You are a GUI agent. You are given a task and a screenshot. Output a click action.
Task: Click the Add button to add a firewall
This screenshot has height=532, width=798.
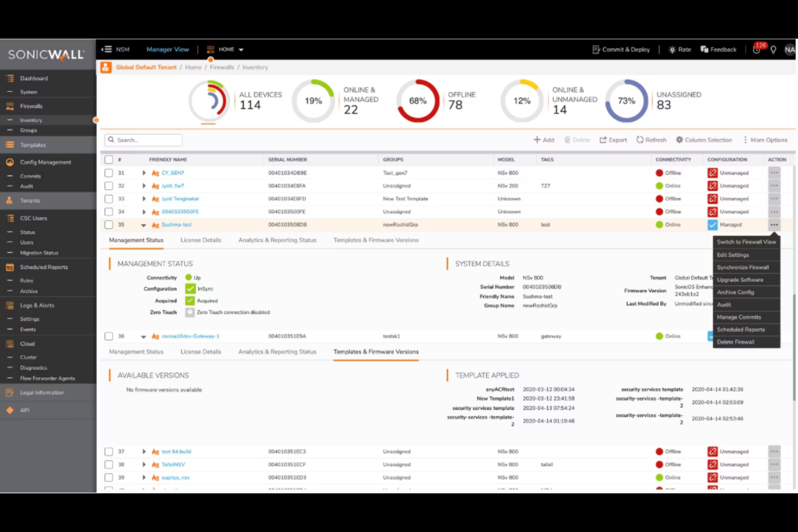545,140
